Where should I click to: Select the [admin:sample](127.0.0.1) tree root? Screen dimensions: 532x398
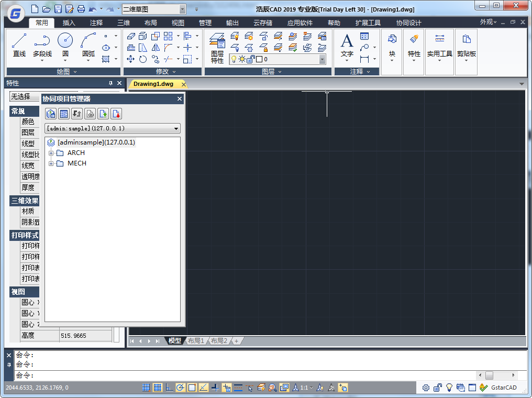pos(96,142)
